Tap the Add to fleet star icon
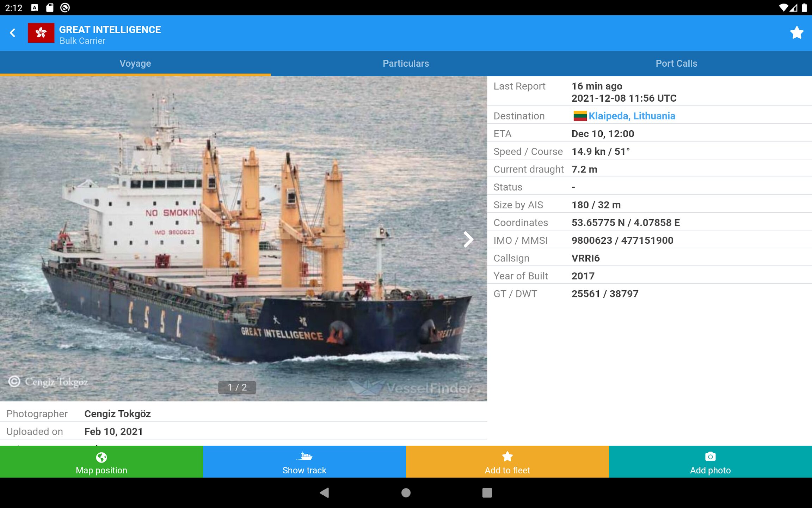The height and width of the screenshot is (508, 812). click(x=507, y=456)
